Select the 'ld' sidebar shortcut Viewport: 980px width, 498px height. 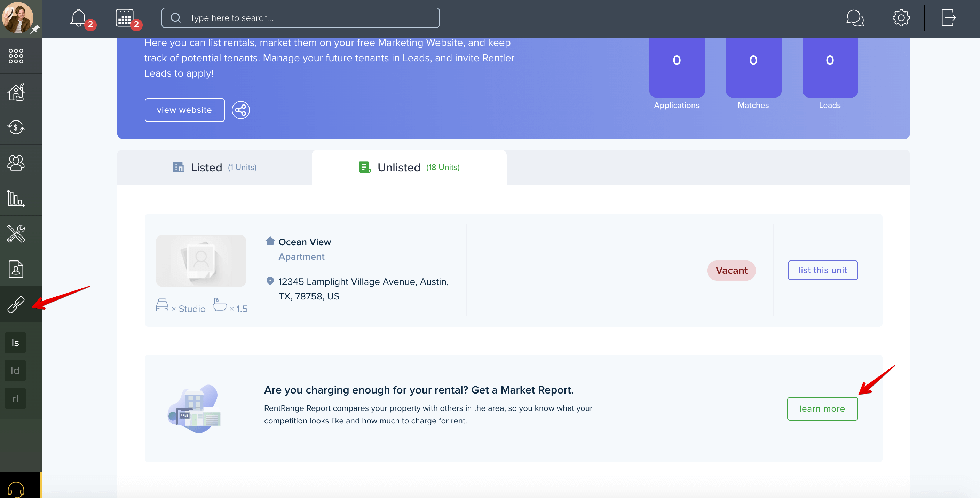point(15,371)
